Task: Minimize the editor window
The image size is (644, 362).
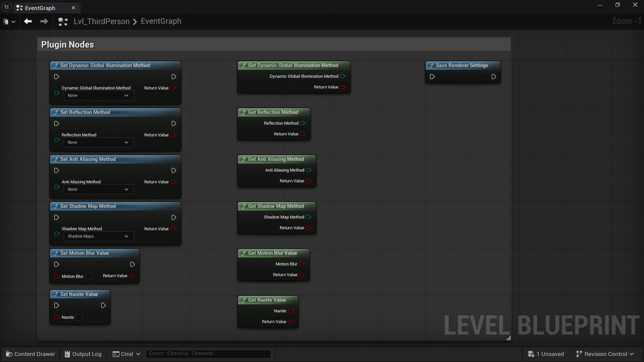Action: coord(600,5)
